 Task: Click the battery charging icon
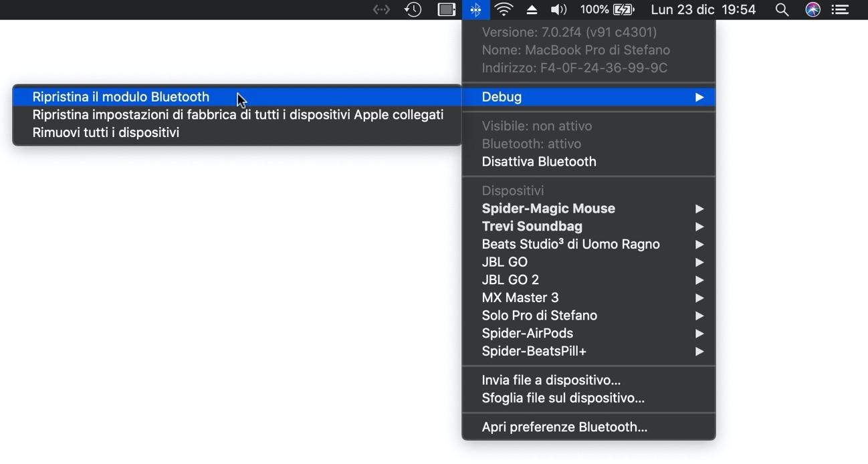pyautogui.click(x=624, y=9)
